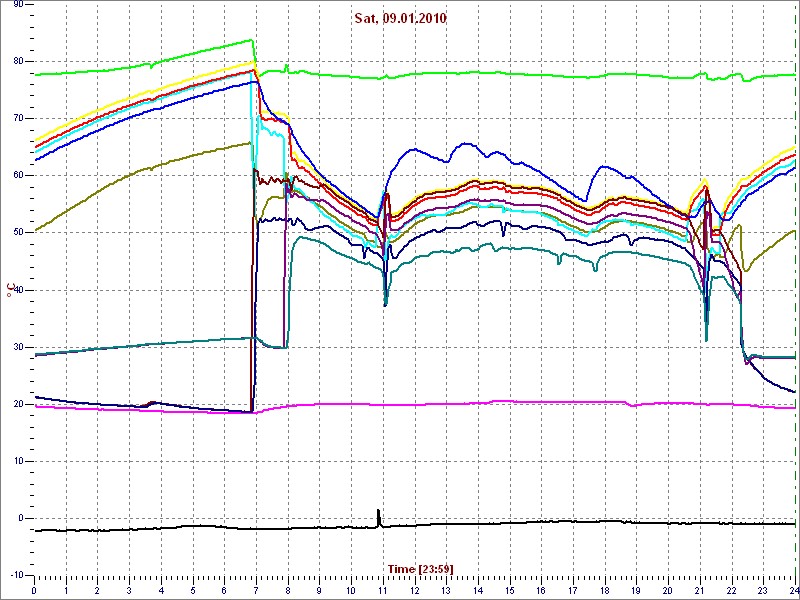The height and width of the screenshot is (600, 800).
Task: Select the 70 label on the temperature axis
Action: point(18,118)
